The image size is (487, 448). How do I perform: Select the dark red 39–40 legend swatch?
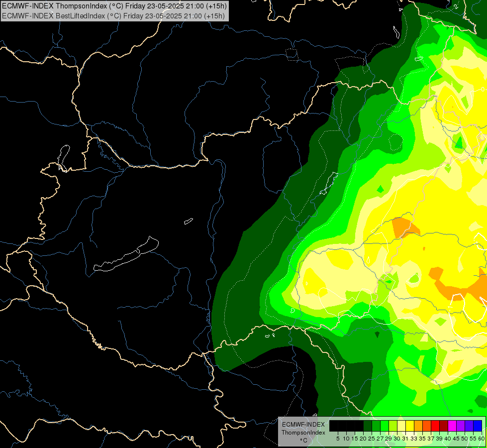click(x=444, y=426)
